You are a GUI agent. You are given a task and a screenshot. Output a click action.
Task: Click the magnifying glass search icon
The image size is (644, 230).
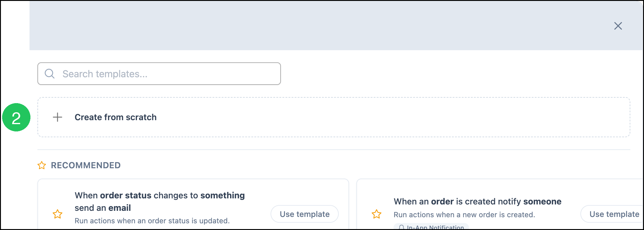[x=50, y=74]
